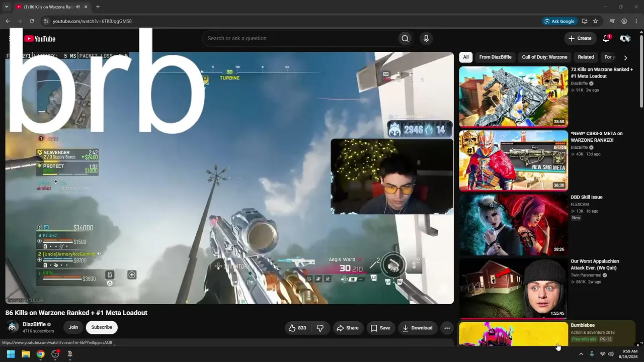
Task: Save the video to a playlist
Action: point(380,328)
